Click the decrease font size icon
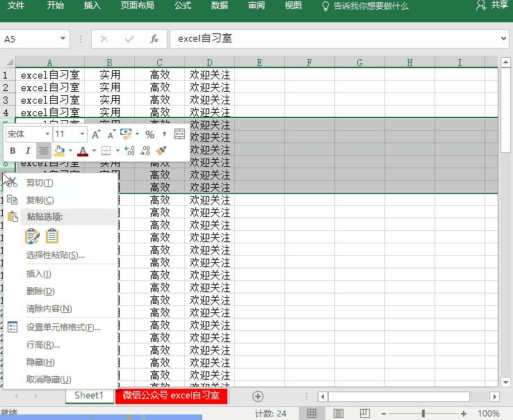 [x=111, y=134]
